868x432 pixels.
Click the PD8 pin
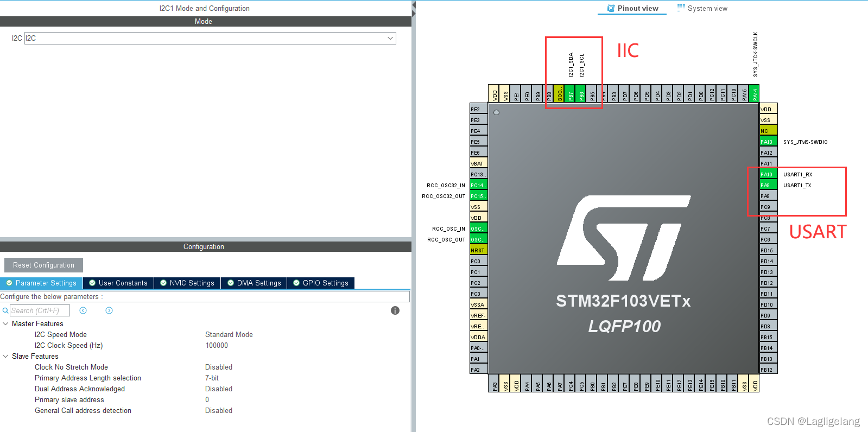tap(769, 326)
